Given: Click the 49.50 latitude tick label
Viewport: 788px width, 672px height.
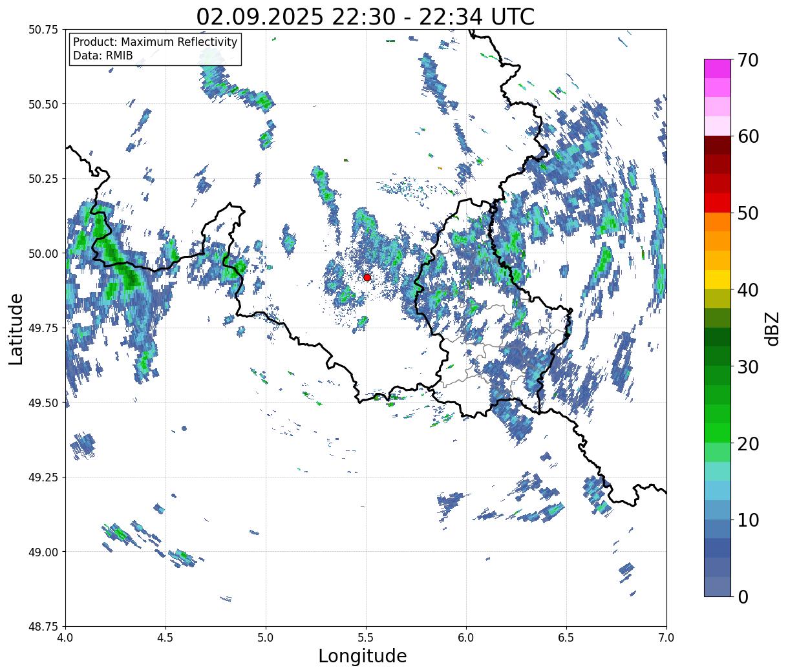Looking at the screenshot, I should click(43, 403).
